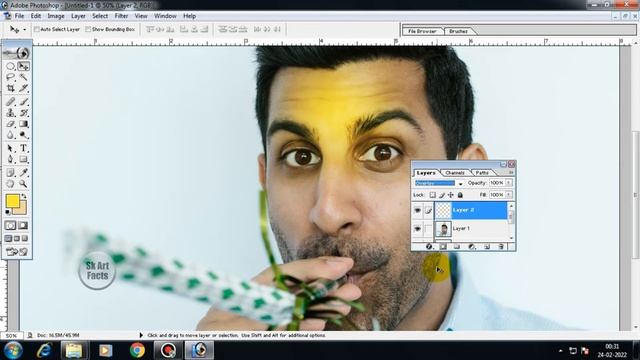Screen dimensions: 640x360
Task: Click the zoom percentage field
Action: [x=11, y=335]
